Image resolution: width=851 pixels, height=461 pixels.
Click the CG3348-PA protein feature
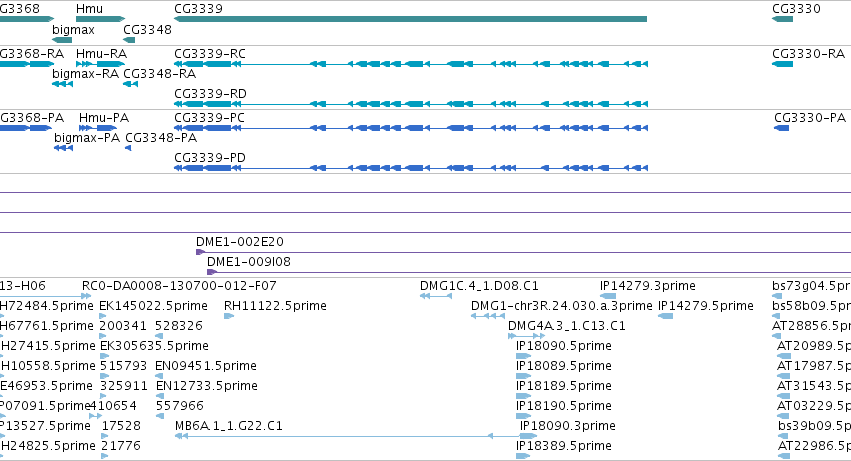point(128,148)
